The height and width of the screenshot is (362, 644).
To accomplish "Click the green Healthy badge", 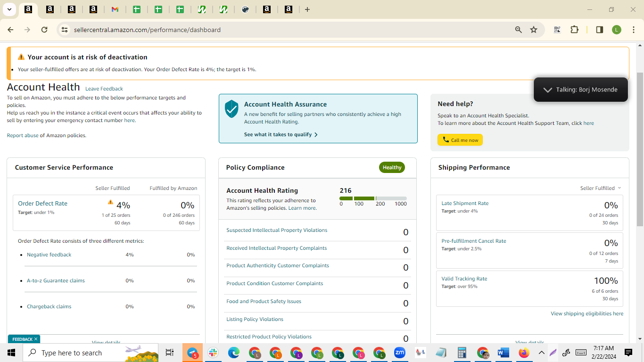I will click(x=392, y=167).
